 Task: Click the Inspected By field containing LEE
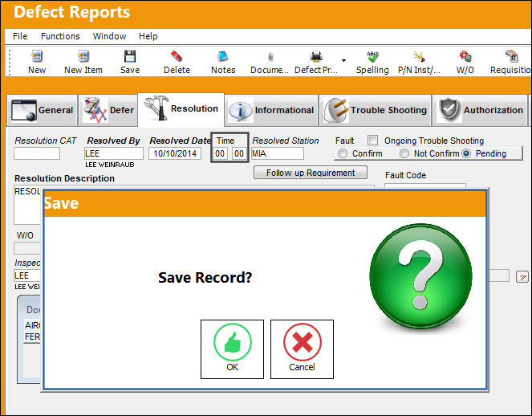27,275
